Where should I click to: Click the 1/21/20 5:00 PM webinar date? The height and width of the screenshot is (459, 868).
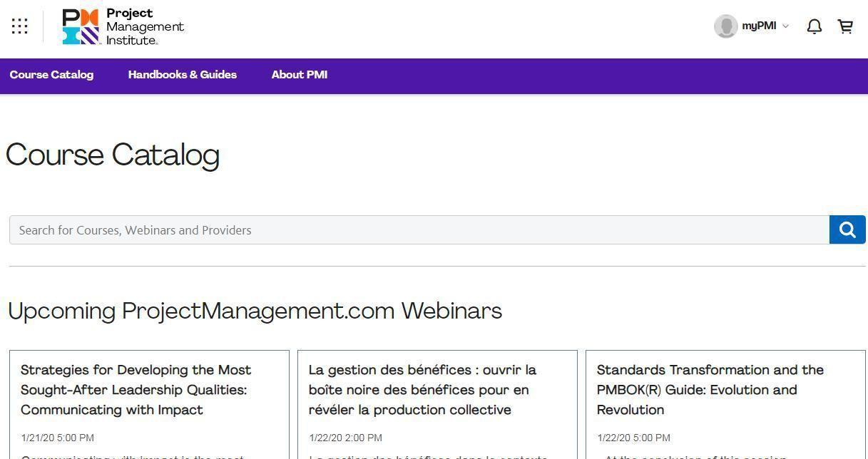(x=57, y=438)
